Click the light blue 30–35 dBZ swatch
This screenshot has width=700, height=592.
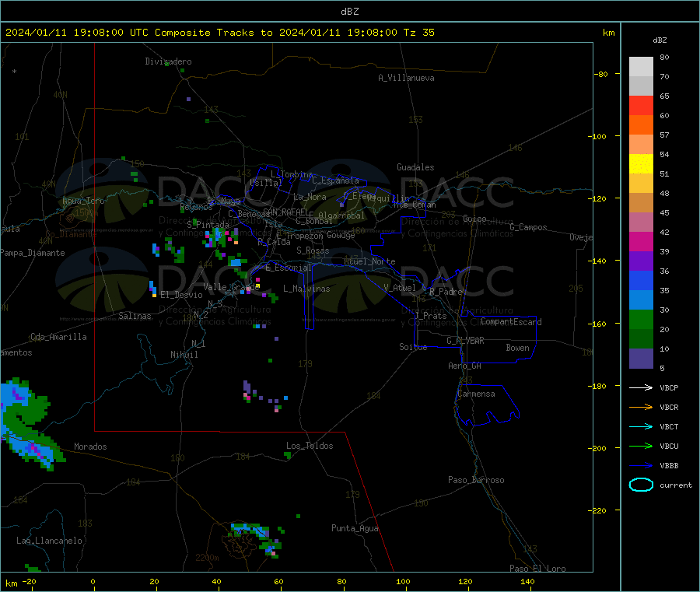click(641, 300)
